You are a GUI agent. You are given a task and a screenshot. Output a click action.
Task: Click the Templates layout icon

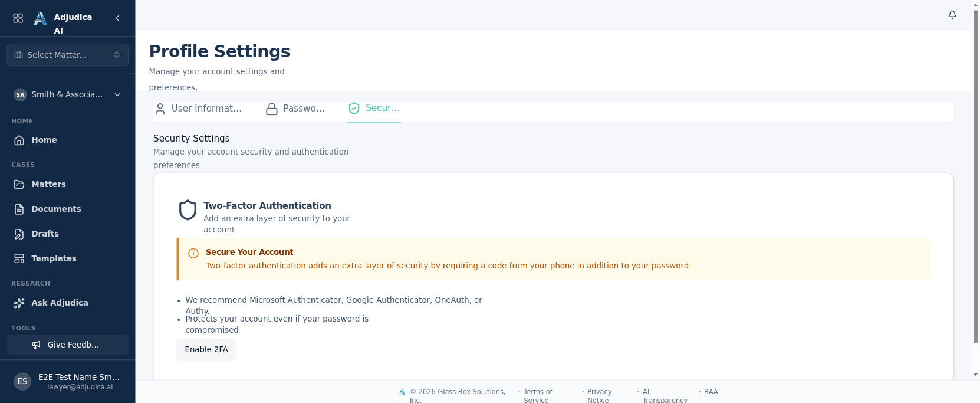(19, 258)
